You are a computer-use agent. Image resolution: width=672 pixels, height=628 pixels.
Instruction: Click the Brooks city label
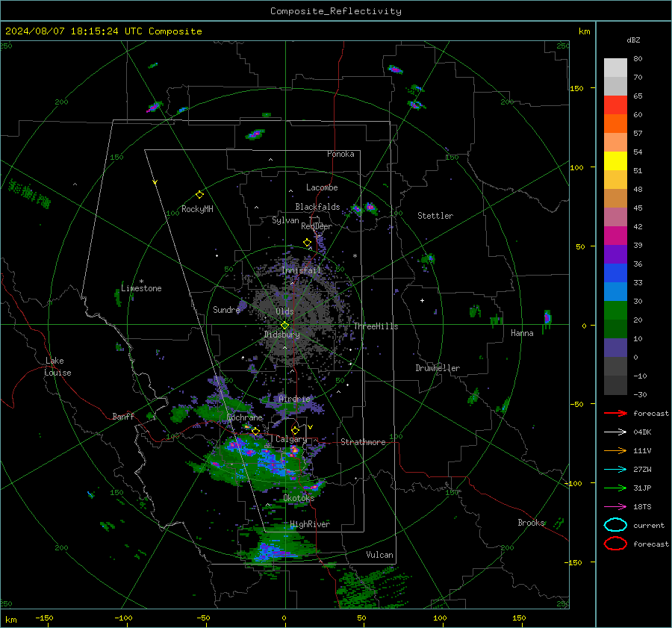(x=531, y=523)
